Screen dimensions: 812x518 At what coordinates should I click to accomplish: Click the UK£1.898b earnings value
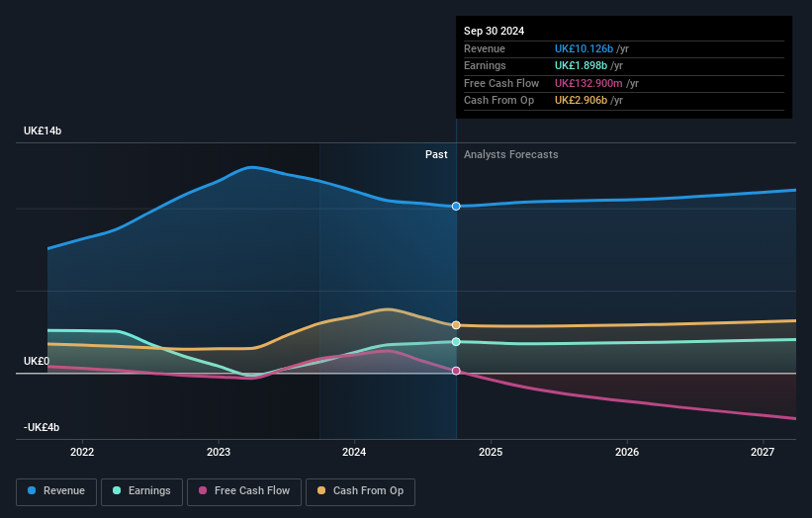coord(581,65)
